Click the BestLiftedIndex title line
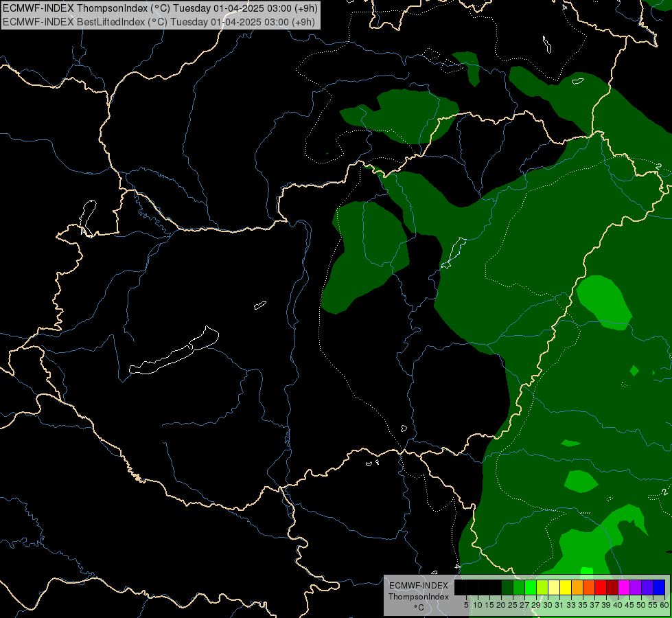Screen dimensions: 672x618 pos(159,21)
